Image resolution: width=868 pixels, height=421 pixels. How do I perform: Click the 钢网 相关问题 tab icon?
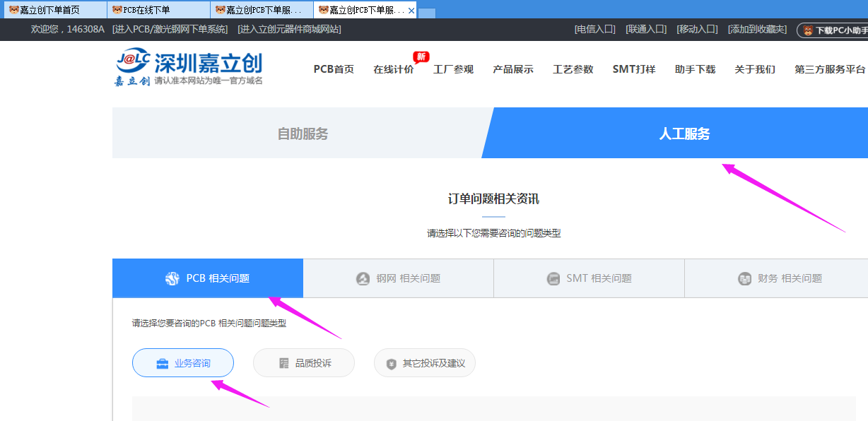click(x=363, y=279)
